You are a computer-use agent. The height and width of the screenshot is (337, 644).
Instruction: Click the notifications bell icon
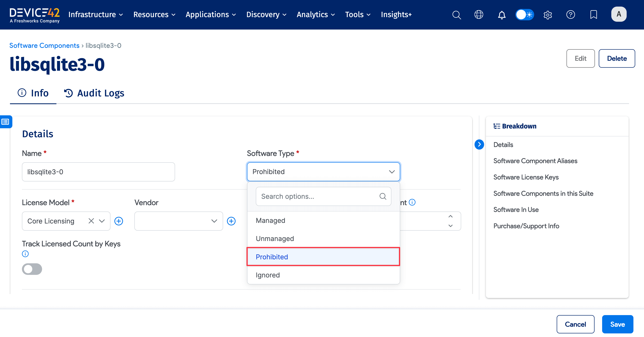pyautogui.click(x=502, y=15)
